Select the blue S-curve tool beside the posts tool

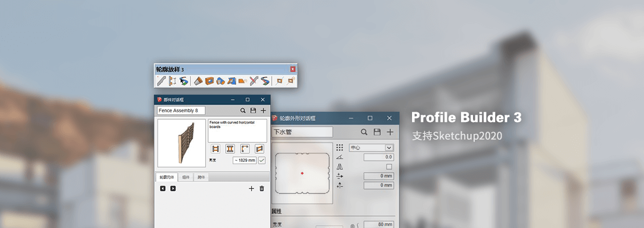click(x=184, y=81)
